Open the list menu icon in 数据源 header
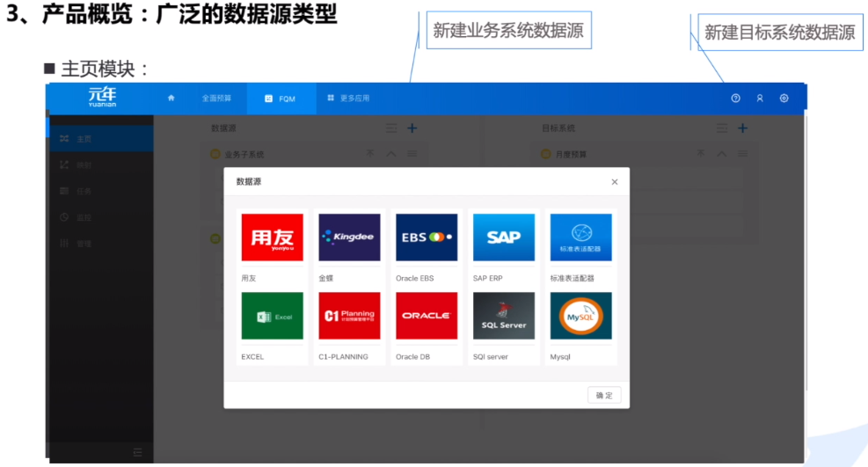The width and height of the screenshot is (868, 467). [390, 128]
